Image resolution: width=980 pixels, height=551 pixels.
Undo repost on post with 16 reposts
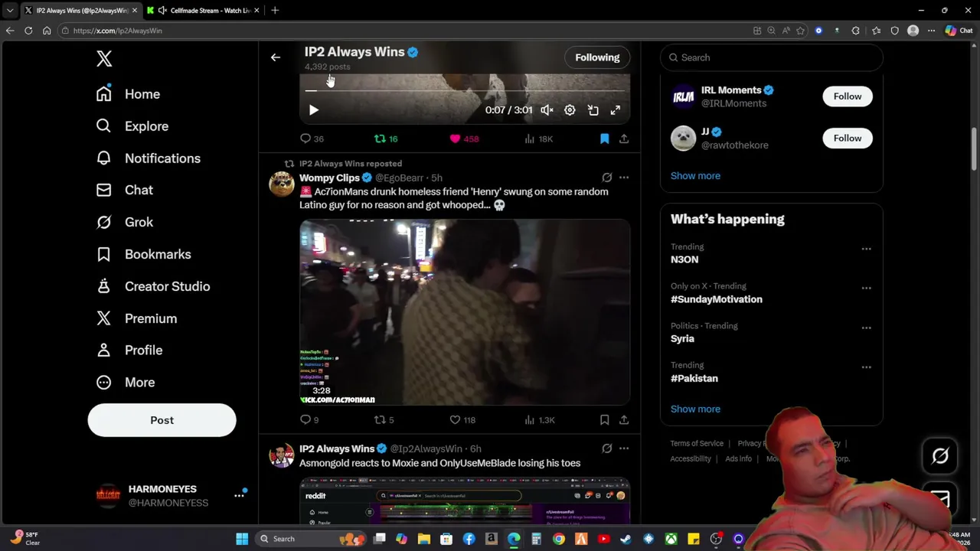click(385, 139)
